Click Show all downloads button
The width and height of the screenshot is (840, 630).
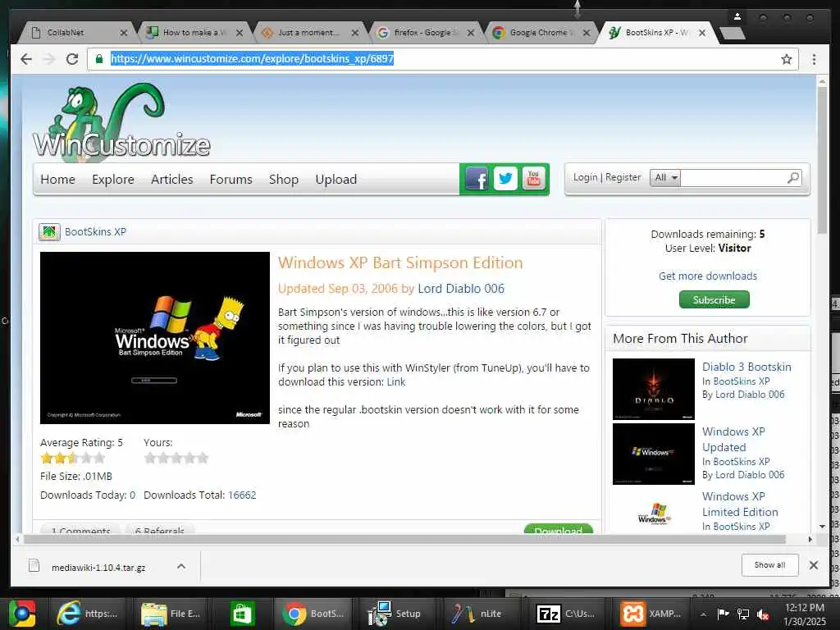click(x=769, y=565)
